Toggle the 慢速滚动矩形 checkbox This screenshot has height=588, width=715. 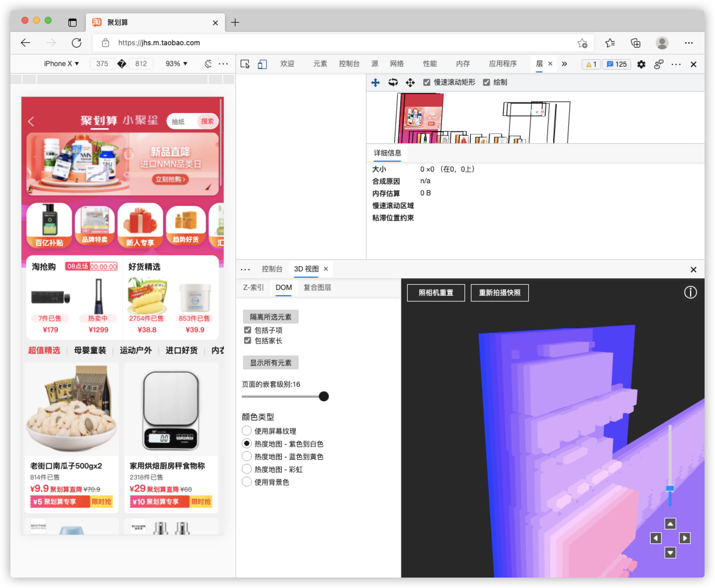pyautogui.click(x=427, y=82)
